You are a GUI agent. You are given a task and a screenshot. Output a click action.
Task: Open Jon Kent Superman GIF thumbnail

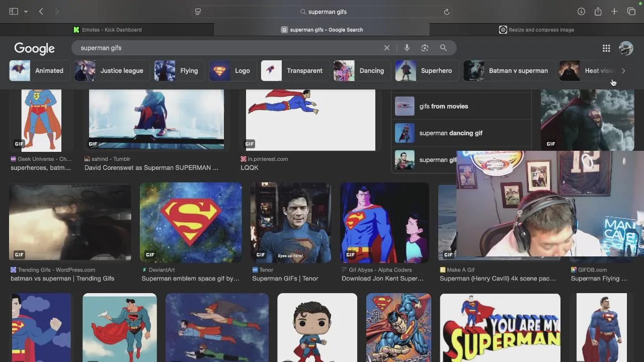pos(384,223)
